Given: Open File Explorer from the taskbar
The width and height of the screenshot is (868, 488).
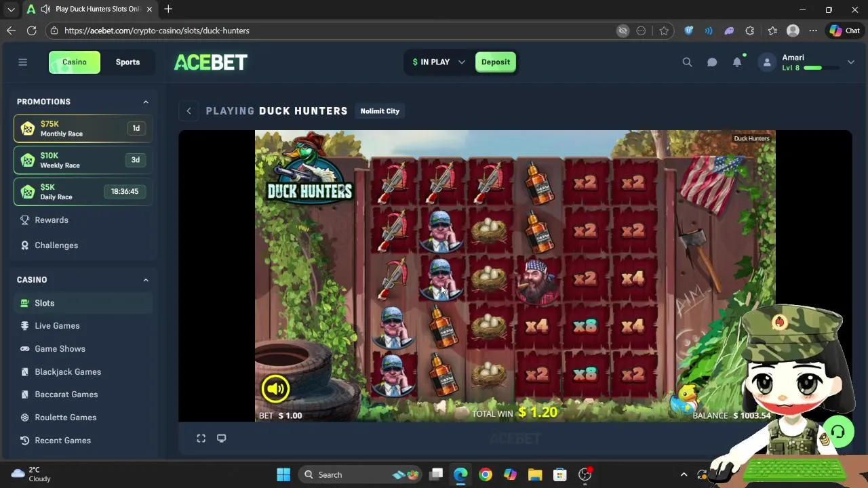Looking at the screenshot, I should point(535,474).
